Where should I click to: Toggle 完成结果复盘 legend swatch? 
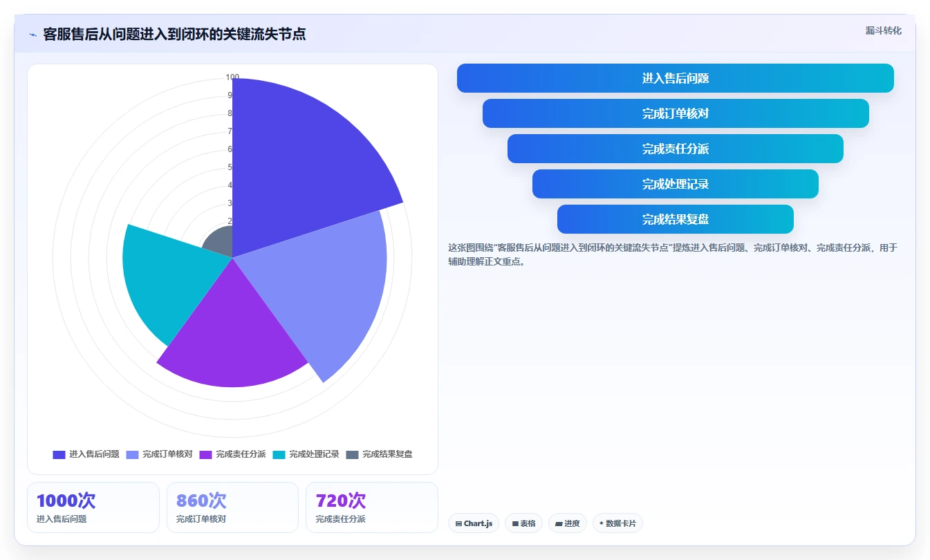[x=353, y=454]
